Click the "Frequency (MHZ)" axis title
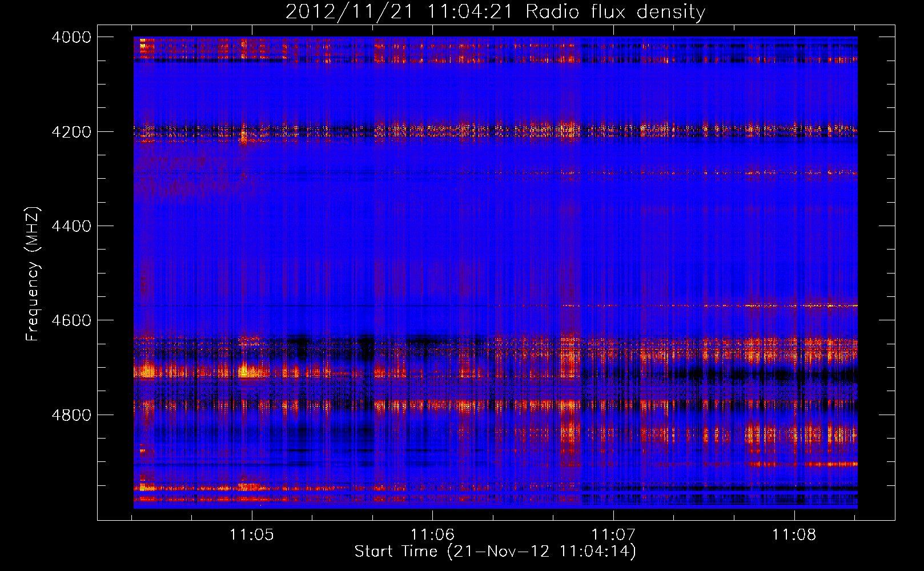 33,274
